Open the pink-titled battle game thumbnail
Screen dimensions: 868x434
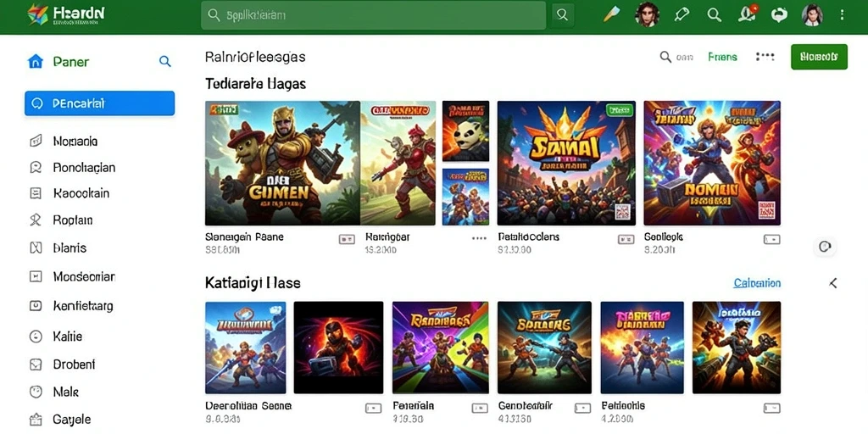pos(643,347)
